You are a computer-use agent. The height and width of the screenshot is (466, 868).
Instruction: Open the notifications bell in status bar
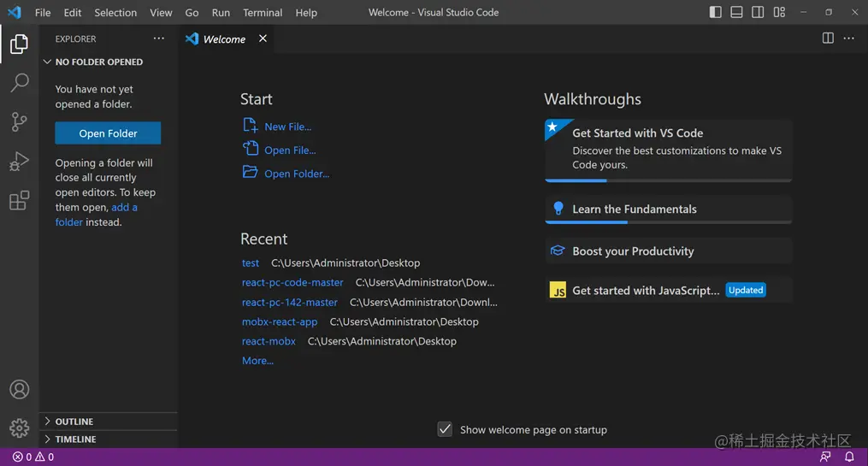849,457
